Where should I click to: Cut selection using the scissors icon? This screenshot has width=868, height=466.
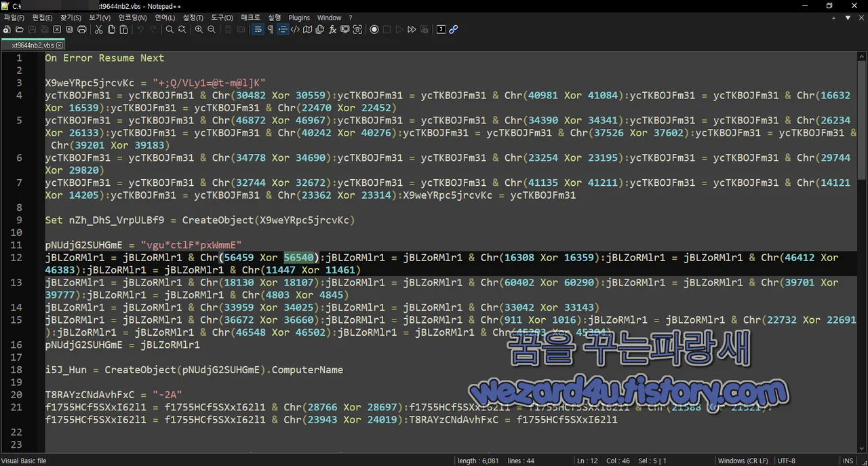(98, 30)
